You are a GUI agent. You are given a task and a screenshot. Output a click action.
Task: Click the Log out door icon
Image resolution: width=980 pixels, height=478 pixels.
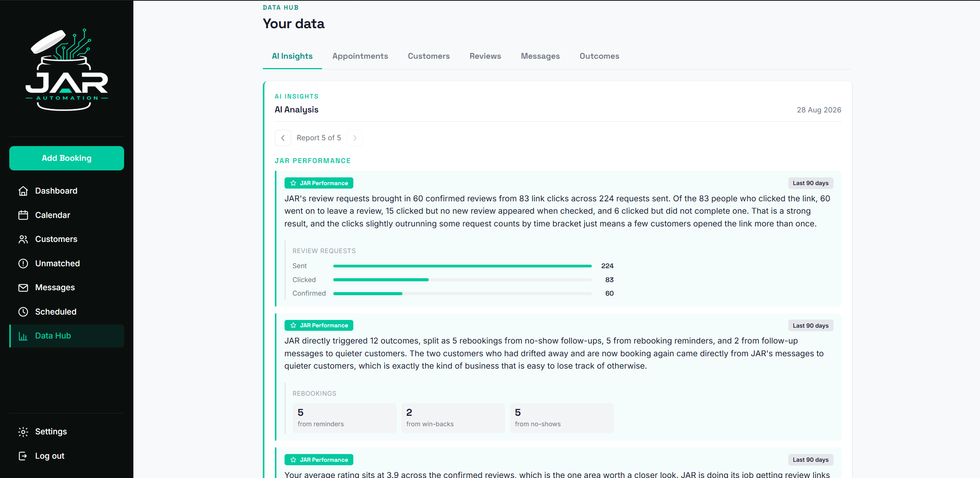coord(23,456)
